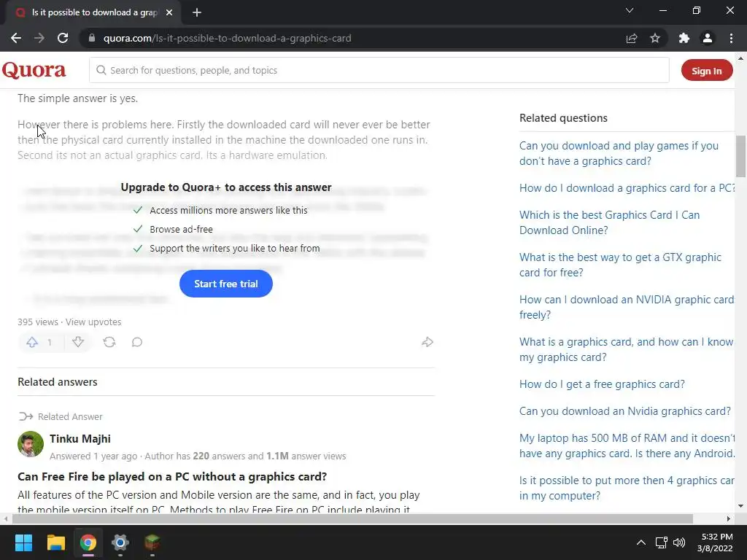The height and width of the screenshot is (560, 747).
Task: Reload the page
Action: 63,38
